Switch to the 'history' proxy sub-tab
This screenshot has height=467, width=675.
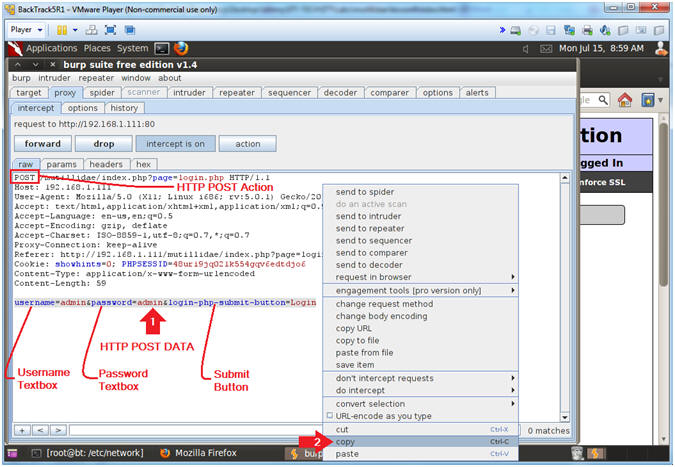124,108
